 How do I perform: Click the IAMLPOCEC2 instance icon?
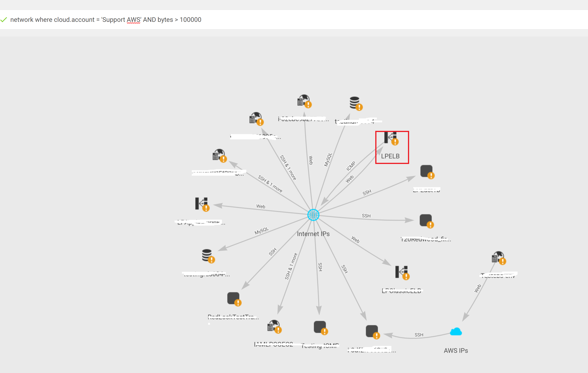(x=274, y=326)
